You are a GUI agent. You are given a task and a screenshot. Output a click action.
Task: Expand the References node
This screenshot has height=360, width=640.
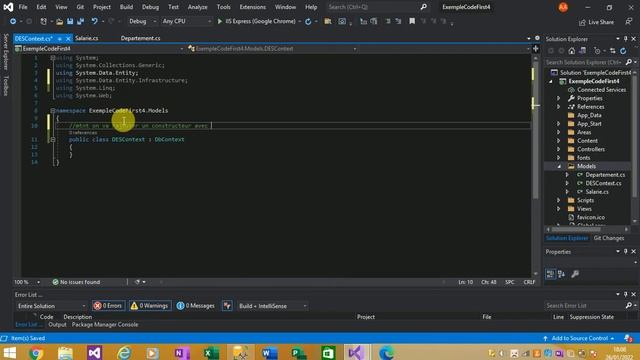[x=559, y=107]
